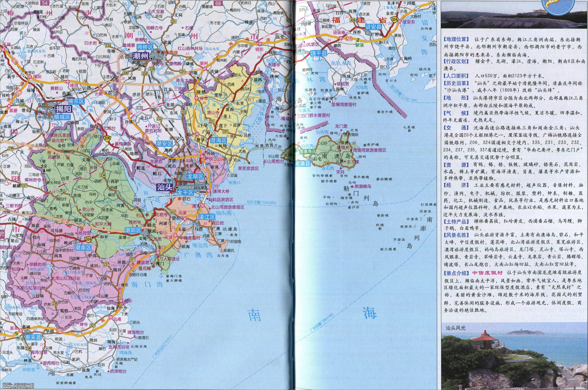588x390 pixels.
Task: Click the airport icon beside 汕头机场
Action: click(x=215, y=161)
